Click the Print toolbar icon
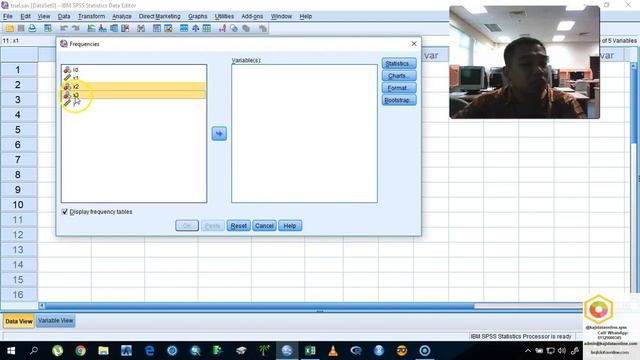 32,28
